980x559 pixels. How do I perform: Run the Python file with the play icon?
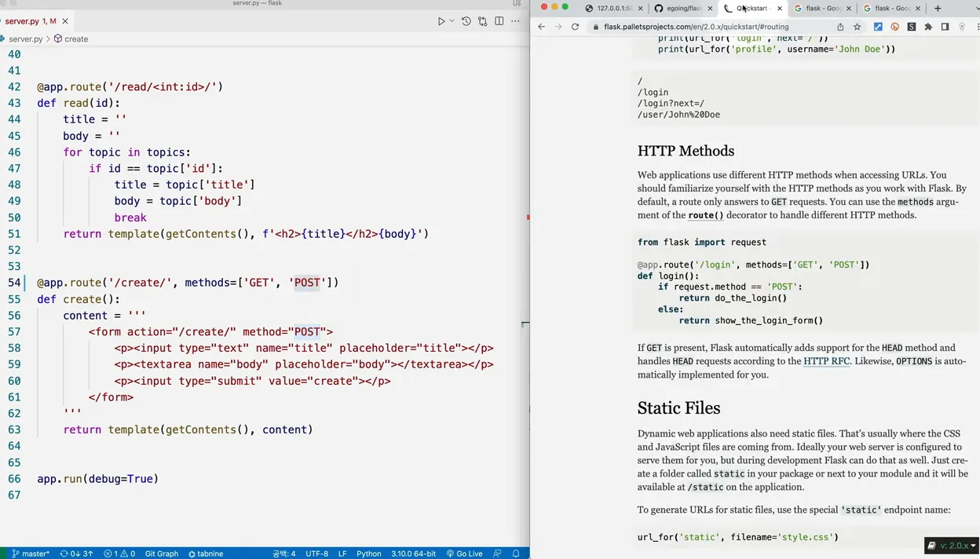pyautogui.click(x=441, y=21)
